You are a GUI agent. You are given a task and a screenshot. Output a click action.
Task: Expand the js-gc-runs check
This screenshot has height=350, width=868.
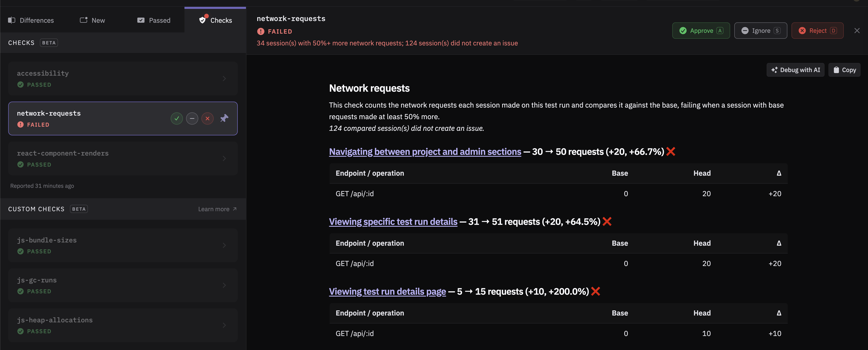click(x=224, y=285)
